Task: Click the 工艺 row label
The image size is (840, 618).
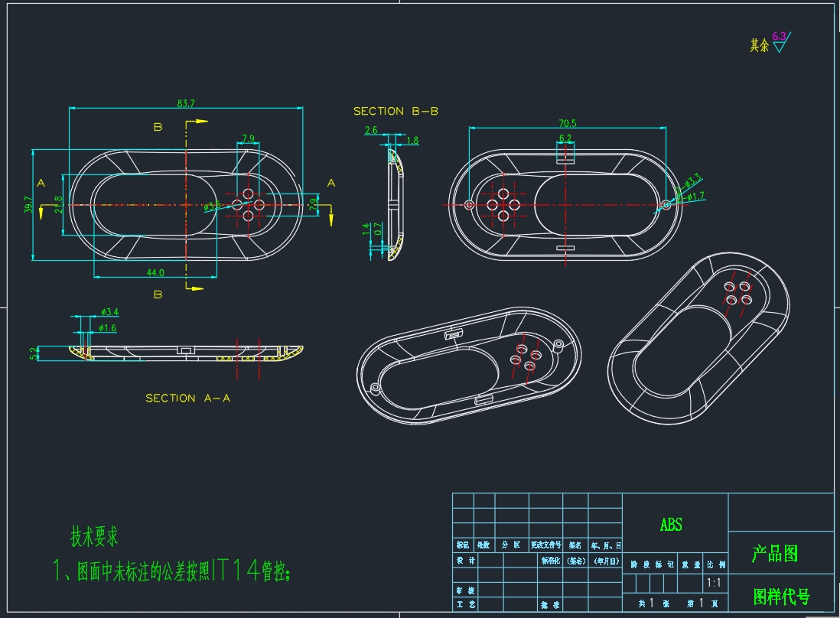Action: pos(466,604)
